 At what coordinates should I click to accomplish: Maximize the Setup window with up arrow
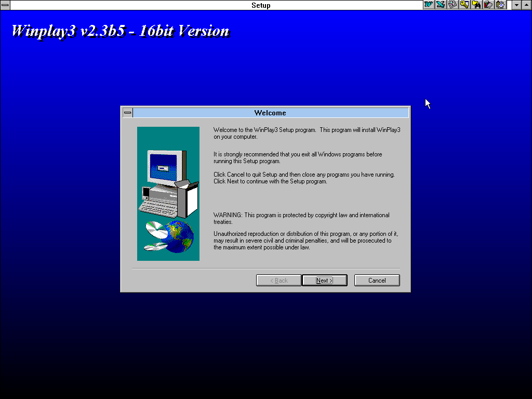pos(526,5)
